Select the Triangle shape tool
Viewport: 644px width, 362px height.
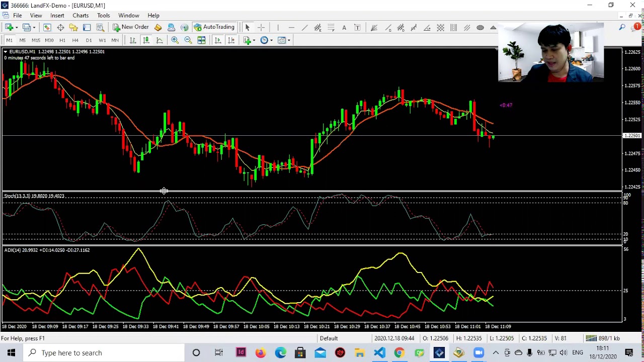493,28
